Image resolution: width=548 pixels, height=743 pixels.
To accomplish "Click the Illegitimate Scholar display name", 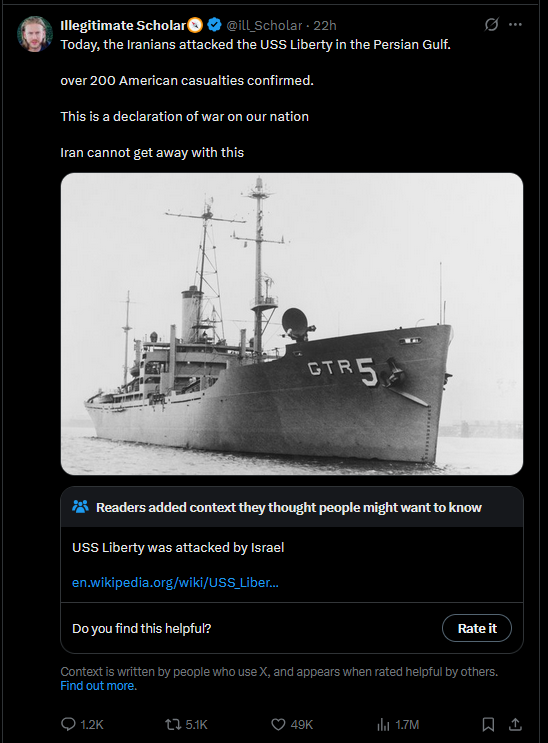I will 123,25.
